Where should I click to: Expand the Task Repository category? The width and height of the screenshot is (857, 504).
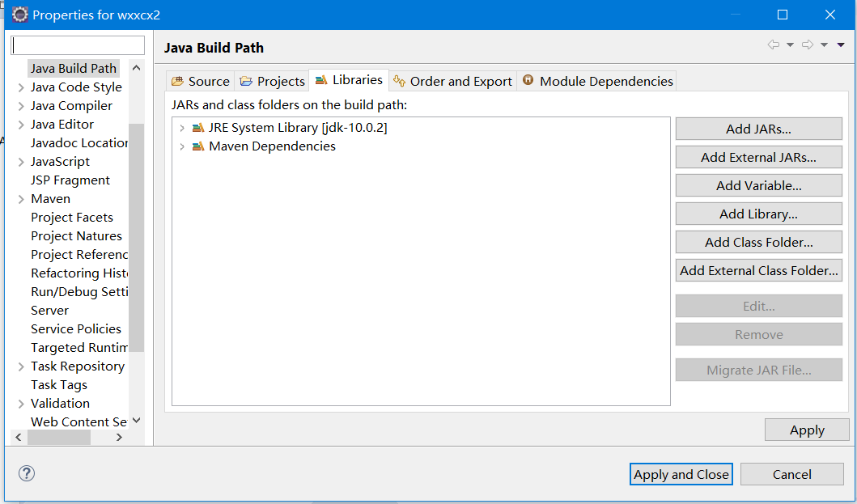click(21, 366)
